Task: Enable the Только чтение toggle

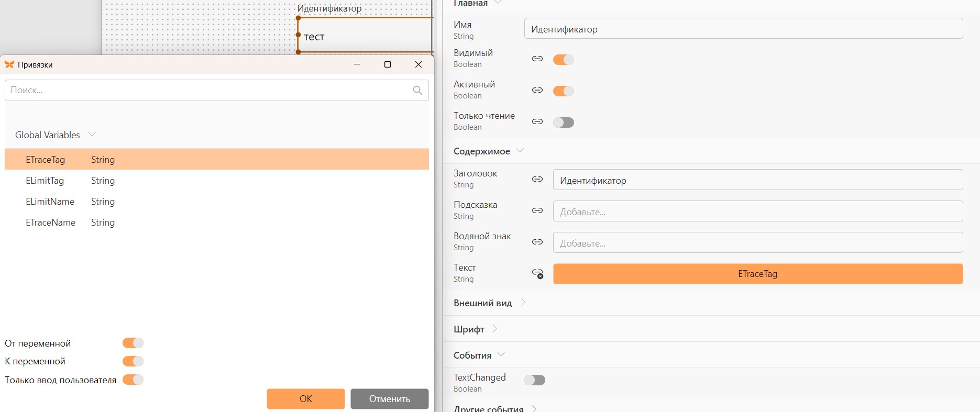Action: tap(564, 123)
